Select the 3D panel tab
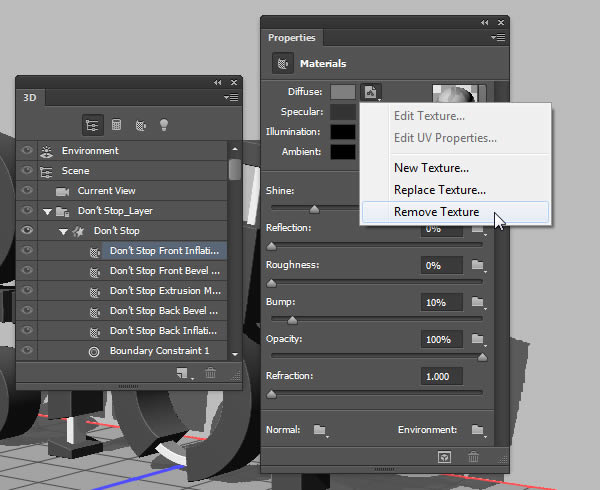Viewport: 600px width, 490px height. pyautogui.click(x=30, y=98)
